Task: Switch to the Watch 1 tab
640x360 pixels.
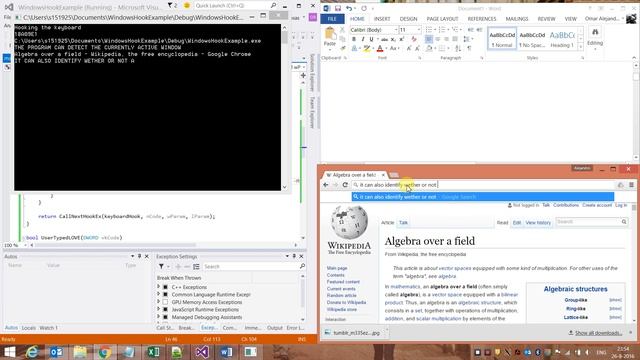Action: tap(48, 328)
